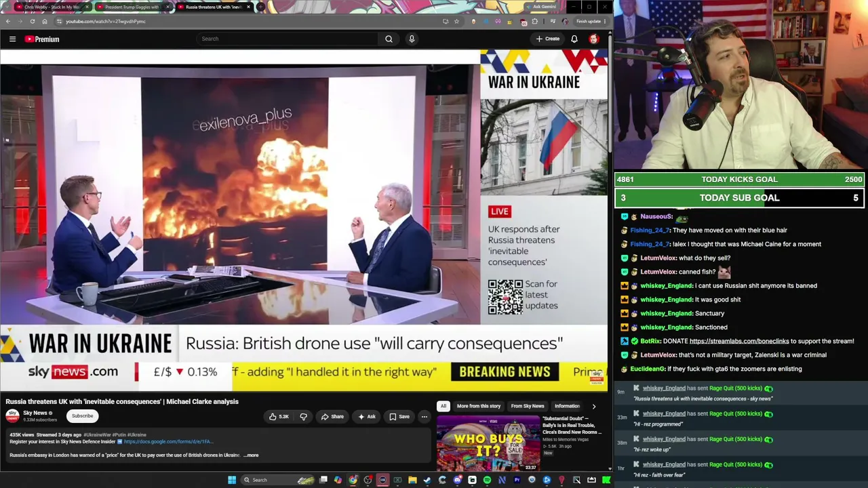Click the Today Sub Goal progress bar

coord(740,198)
